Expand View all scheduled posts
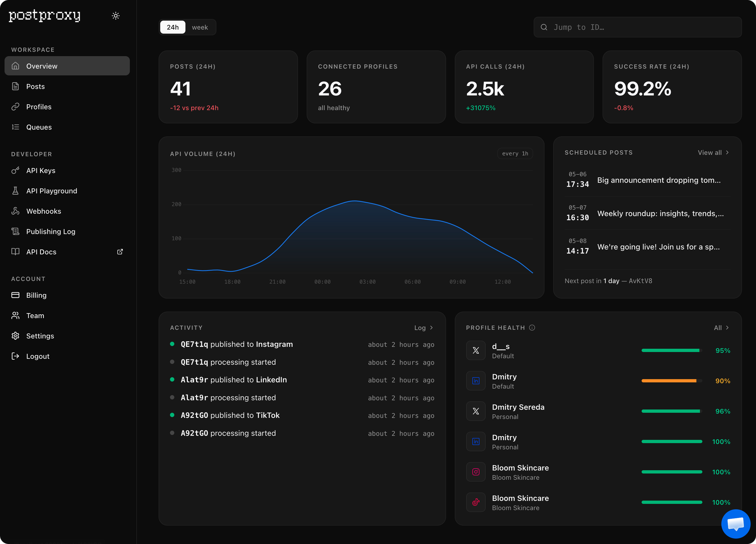Screen dimensions: 756x544 [713, 153]
